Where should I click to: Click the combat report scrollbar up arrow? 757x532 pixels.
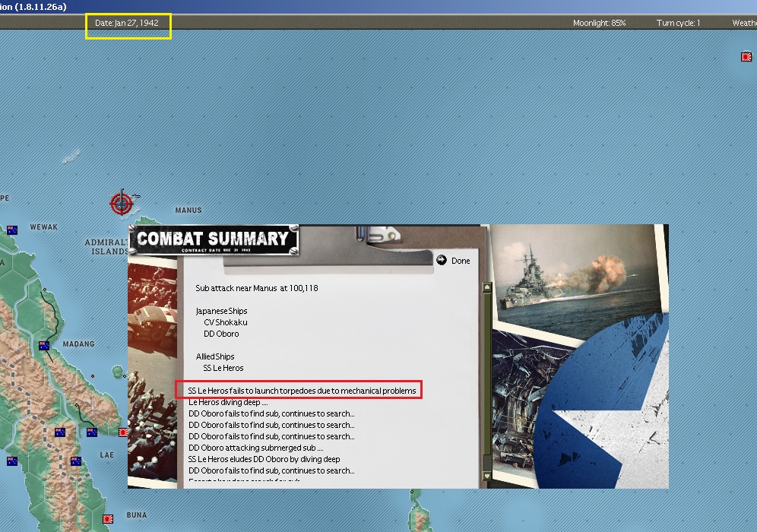click(486, 287)
